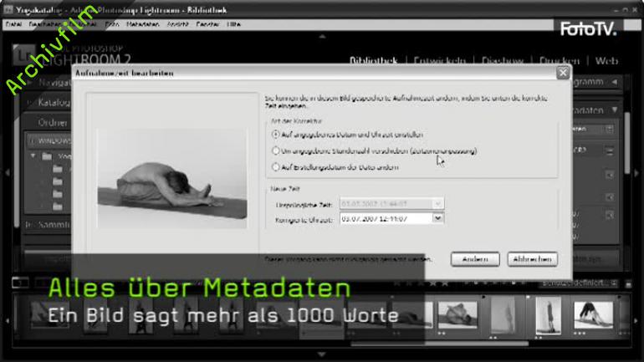Select the fourth subfolder icon under Yoga
This screenshot has height=362, width=644.
pyautogui.click(x=58, y=206)
